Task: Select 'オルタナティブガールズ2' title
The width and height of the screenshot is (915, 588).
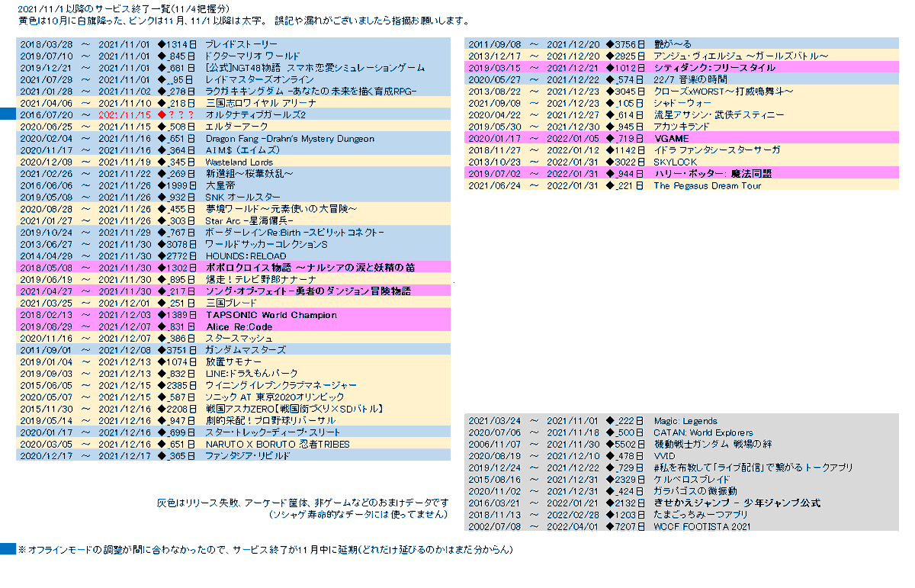Action: pyautogui.click(x=255, y=114)
